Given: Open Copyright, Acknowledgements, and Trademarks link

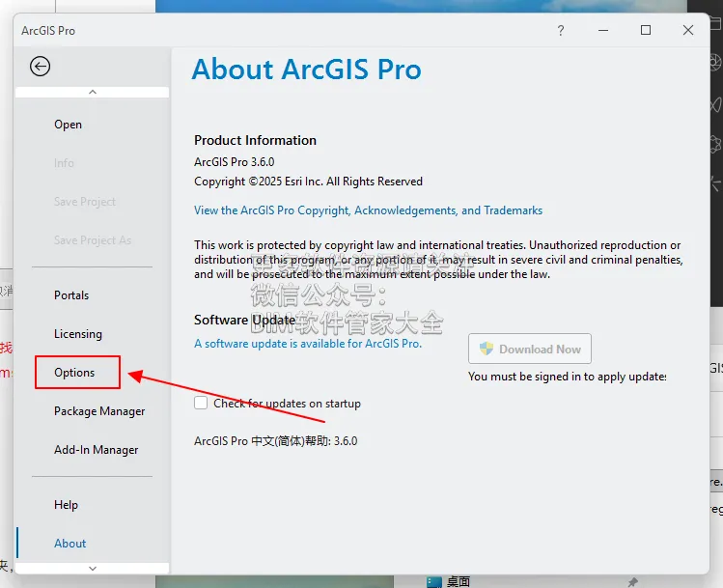Looking at the screenshot, I should click(x=368, y=210).
